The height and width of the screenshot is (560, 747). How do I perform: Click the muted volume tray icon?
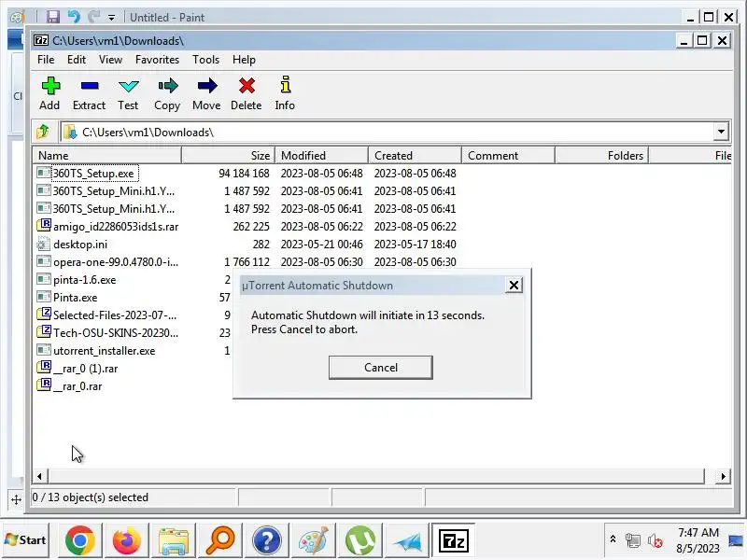pos(655,540)
